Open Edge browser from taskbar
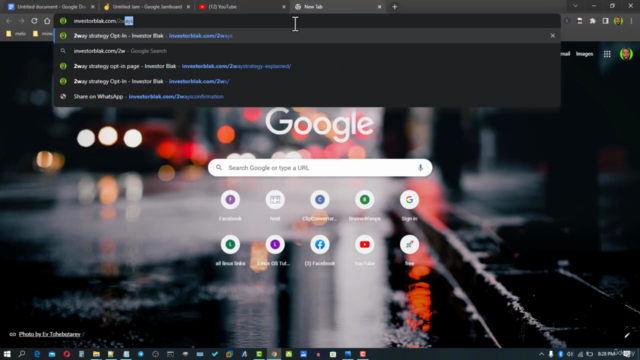Screen dimensions: 640x360 (x=37, y=354)
